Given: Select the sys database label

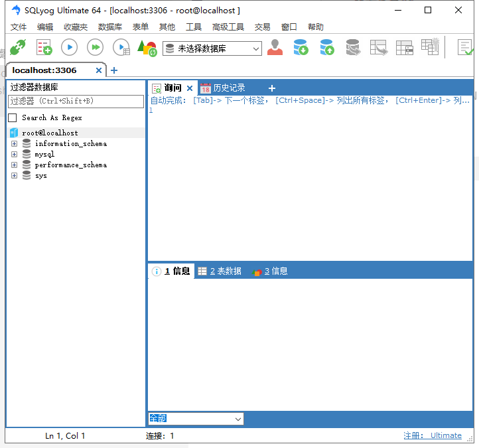Looking at the screenshot, I should pyautogui.click(x=41, y=176).
